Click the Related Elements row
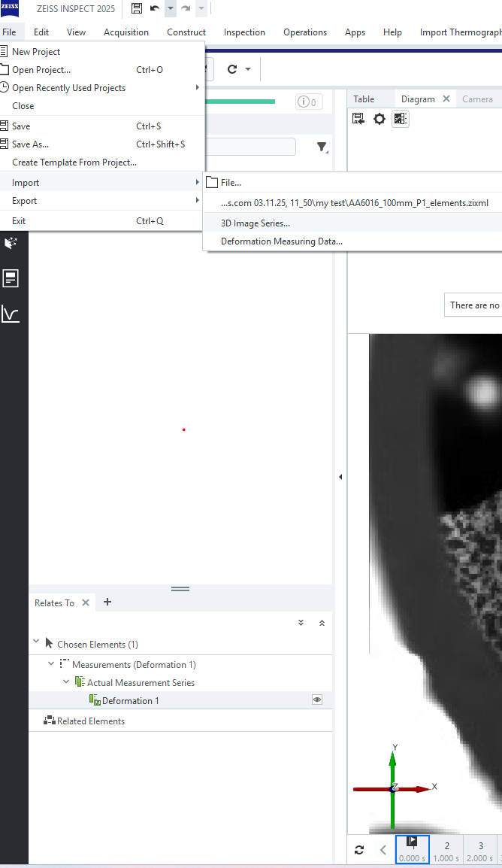 point(180,721)
